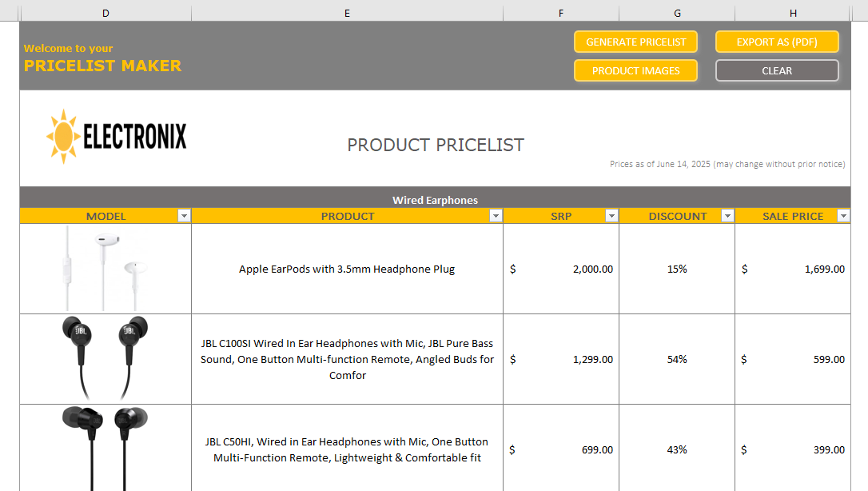Open the PRODUCT IMAGES button
This screenshot has width=868, height=491.
(635, 71)
